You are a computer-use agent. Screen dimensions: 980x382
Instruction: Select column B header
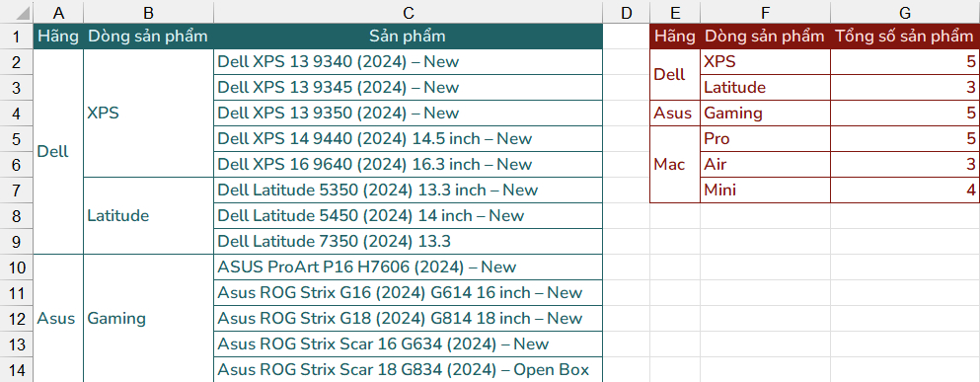click(x=148, y=12)
